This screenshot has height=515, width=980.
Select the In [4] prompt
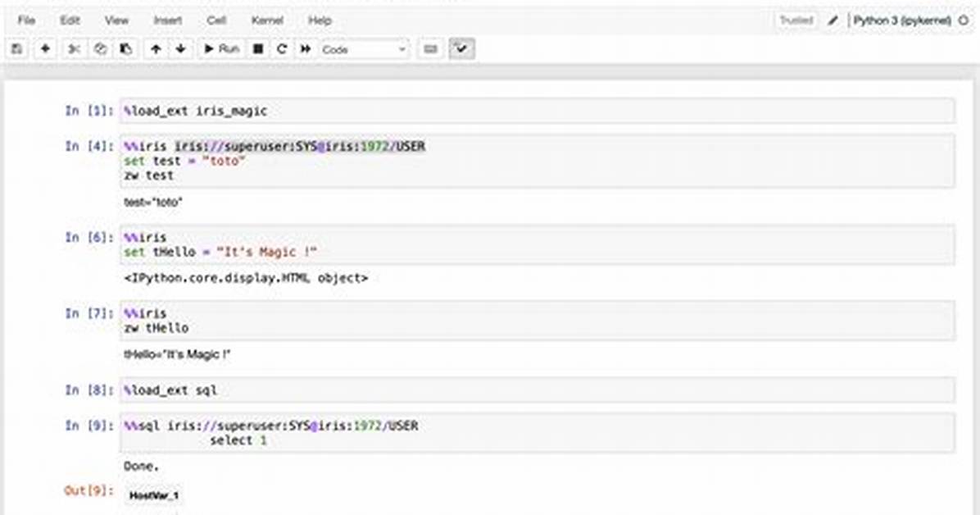coord(89,146)
